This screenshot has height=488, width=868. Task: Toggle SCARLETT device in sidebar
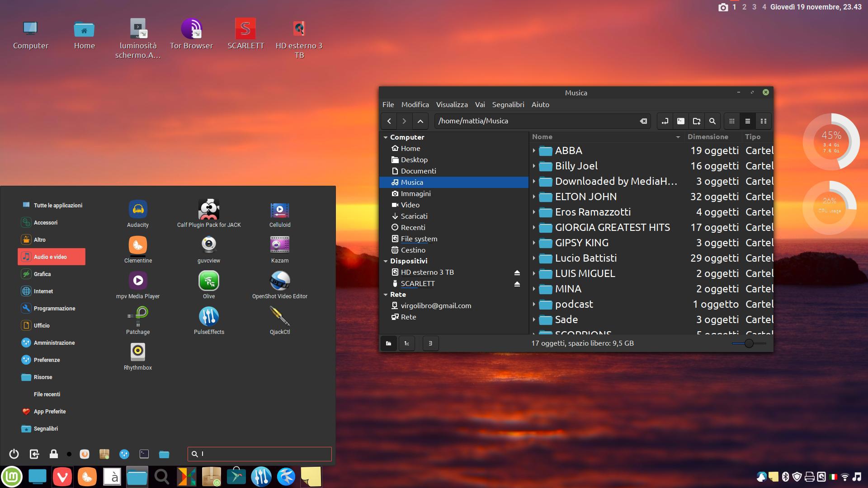pyautogui.click(x=517, y=283)
